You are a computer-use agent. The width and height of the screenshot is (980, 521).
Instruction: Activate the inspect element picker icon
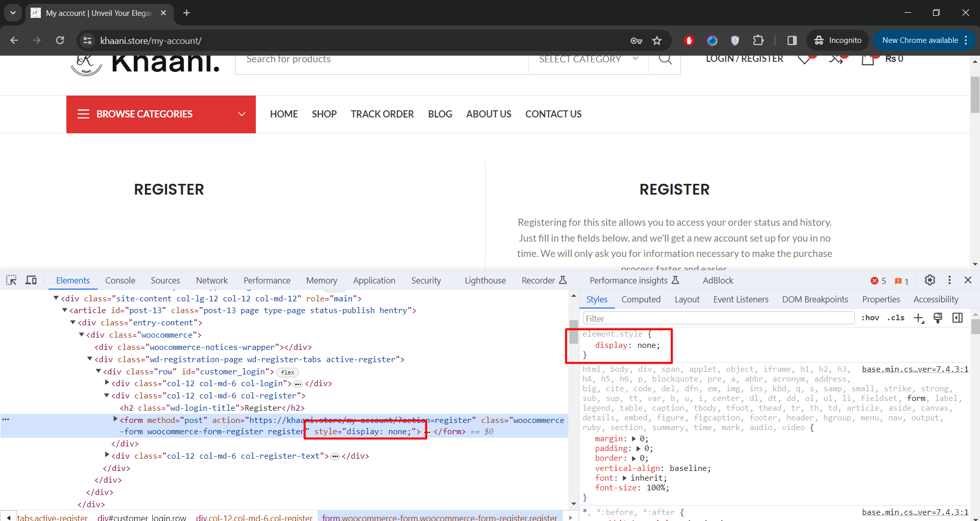11,280
